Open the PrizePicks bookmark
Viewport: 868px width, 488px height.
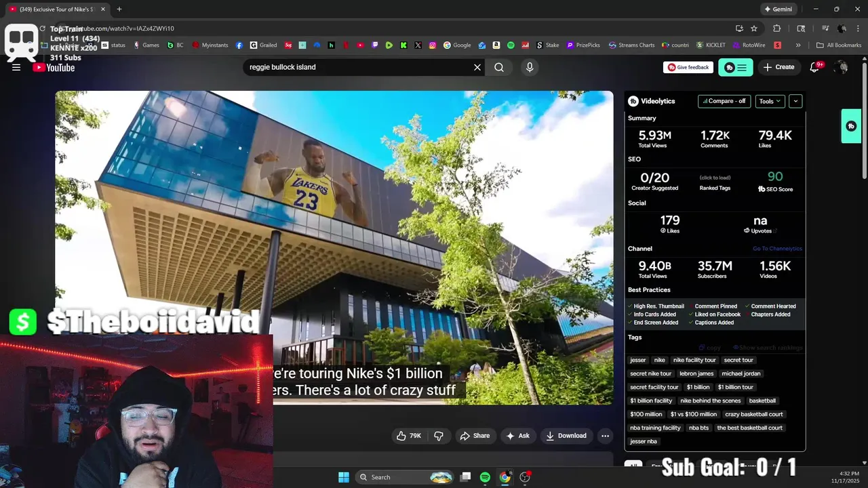click(584, 45)
